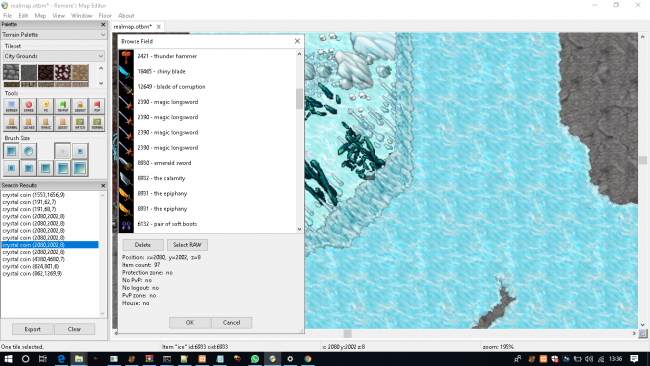Select the No Logout tool
Viewport: 650px width, 366px height.
pyautogui.click(x=80, y=106)
